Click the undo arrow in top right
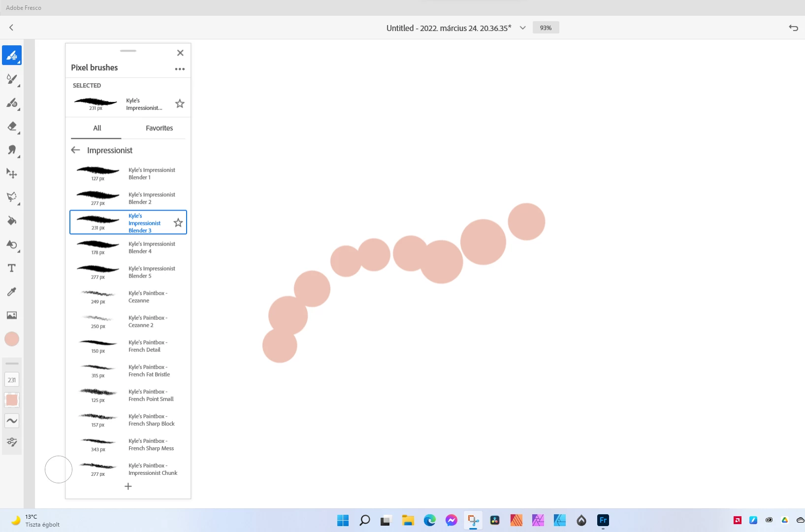 click(793, 28)
